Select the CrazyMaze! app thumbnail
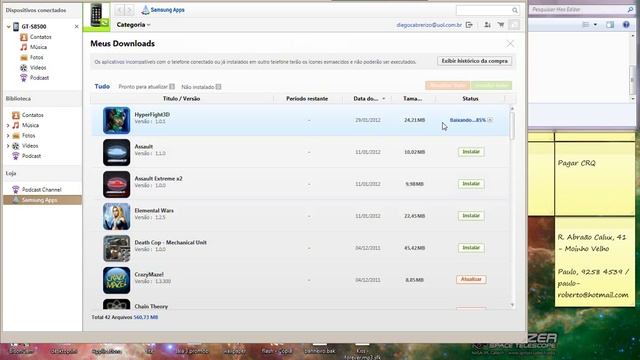The height and width of the screenshot is (360, 640). (x=116, y=280)
